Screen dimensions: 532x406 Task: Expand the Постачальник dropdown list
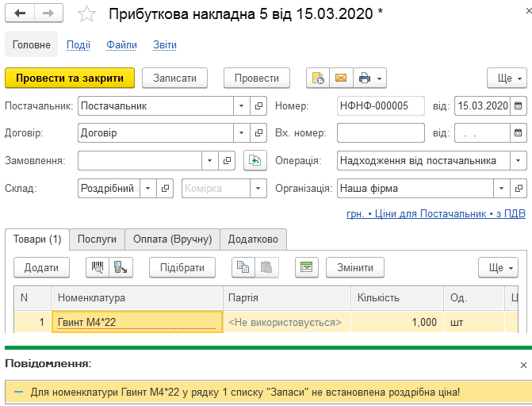[242, 106]
